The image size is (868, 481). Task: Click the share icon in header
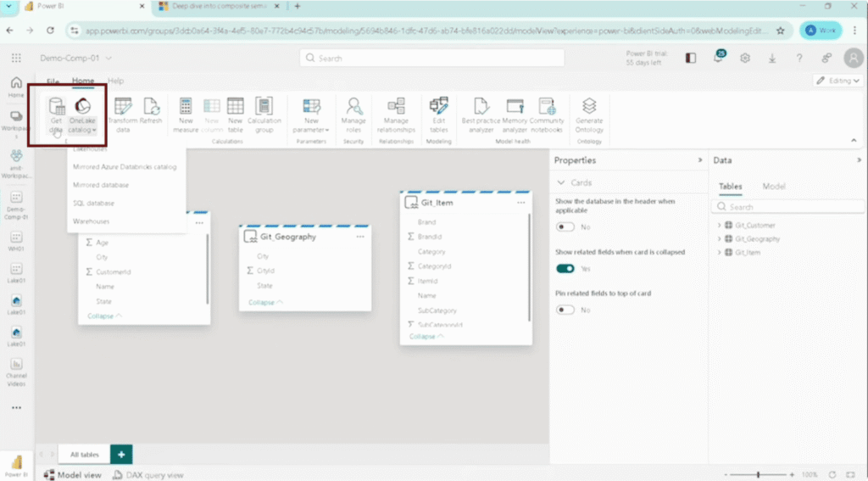(x=826, y=58)
